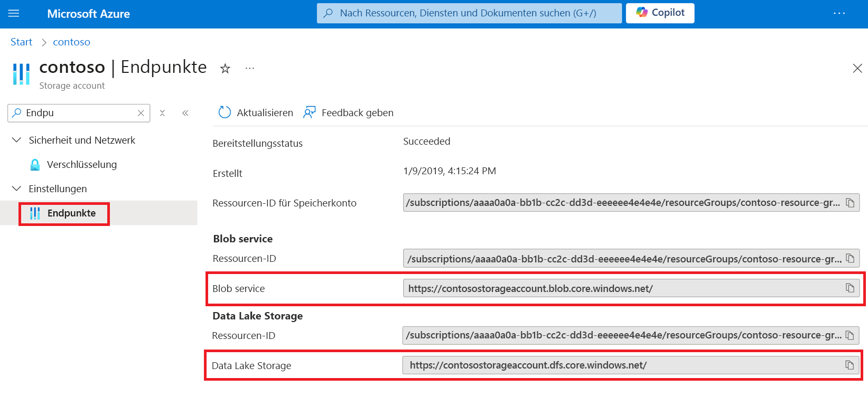
Task: Open the top bar ellipsis menu
Action: point(839,13)
